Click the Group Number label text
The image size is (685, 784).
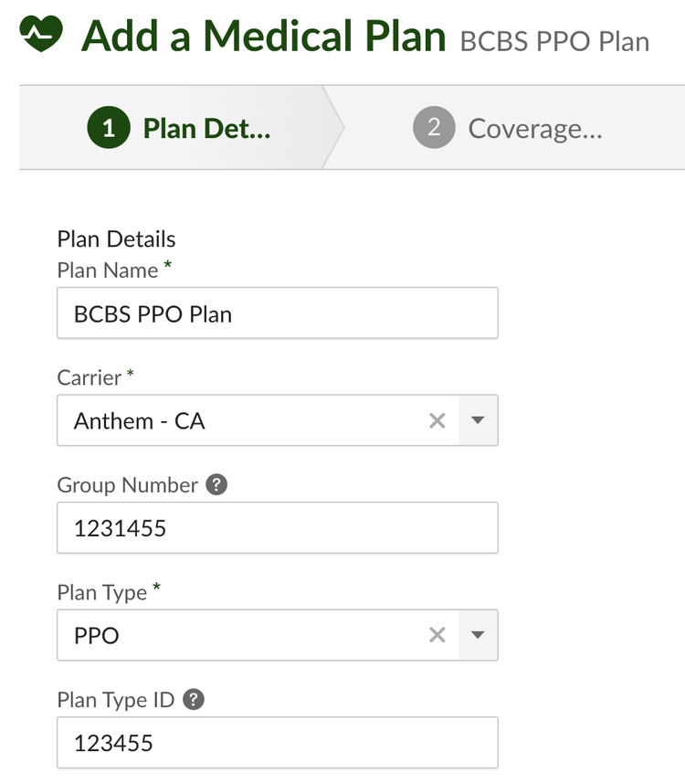pyautogui.click(x=127, y=485)
